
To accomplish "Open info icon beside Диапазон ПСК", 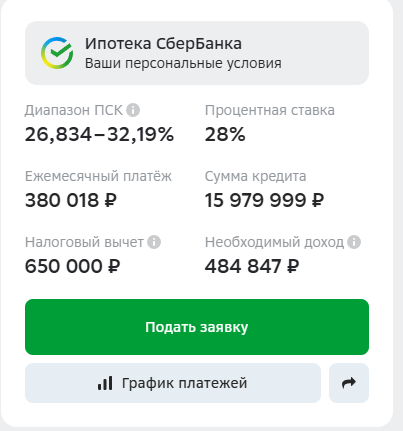I will click(x=133, y=110).
